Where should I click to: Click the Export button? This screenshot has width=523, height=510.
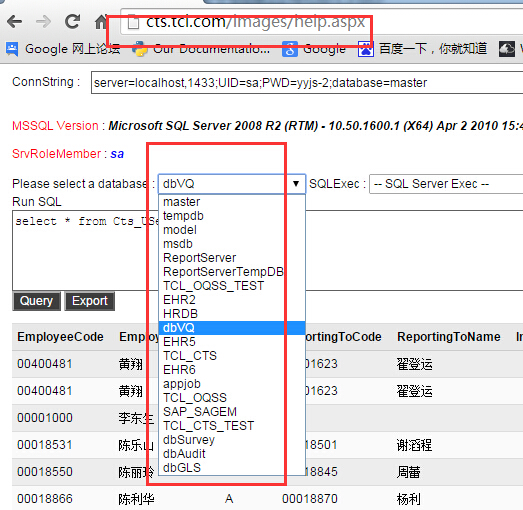(90, 301)
